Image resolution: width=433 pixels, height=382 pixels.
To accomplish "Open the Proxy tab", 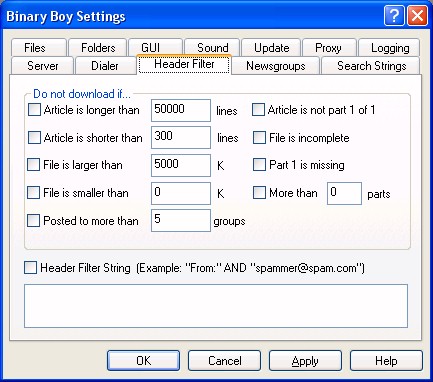I will pyautogui.click(x=329, y=48).
